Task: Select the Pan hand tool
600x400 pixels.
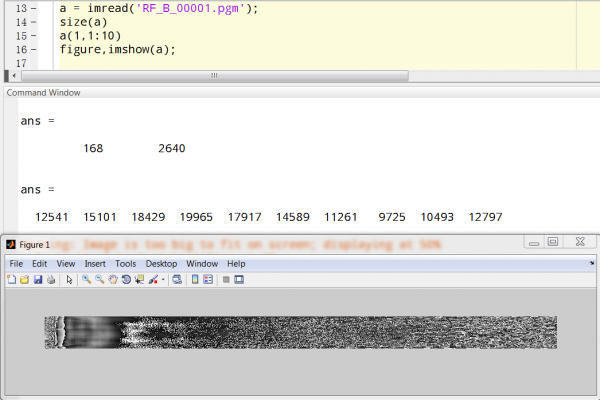Action: pos(113,280)
